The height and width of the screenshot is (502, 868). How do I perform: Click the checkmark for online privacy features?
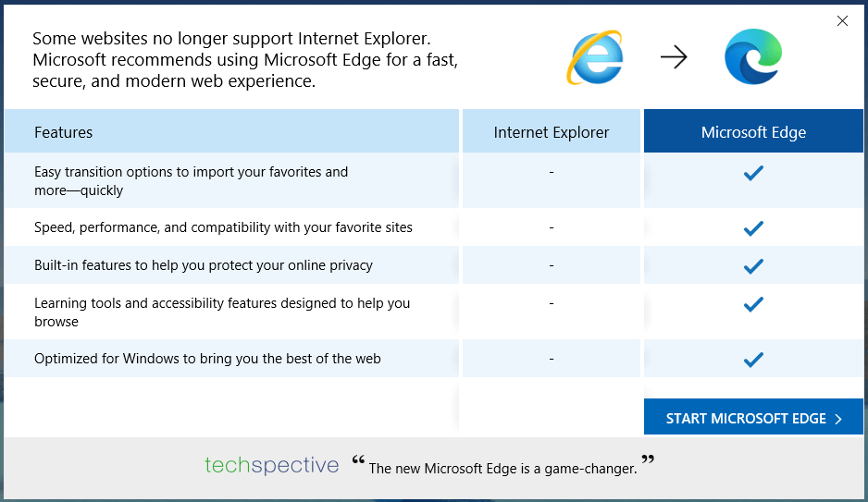coord(753,266)
